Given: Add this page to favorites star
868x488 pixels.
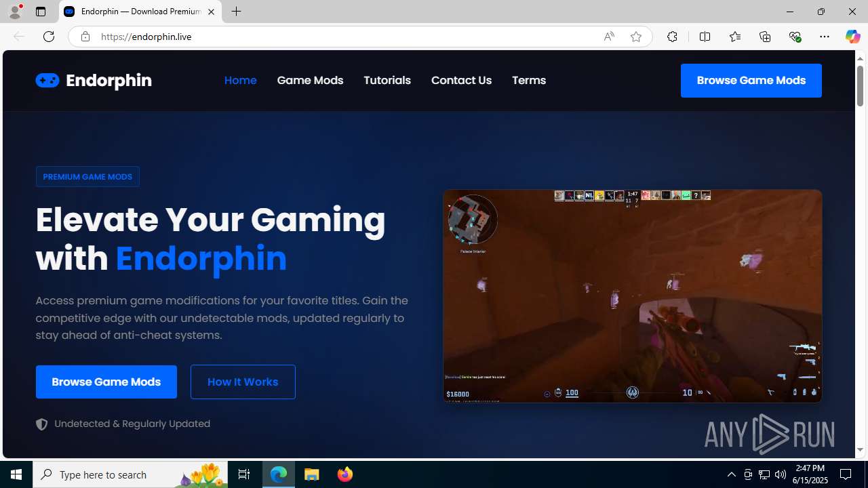Looking at the screenshot, I should point(636,37).
